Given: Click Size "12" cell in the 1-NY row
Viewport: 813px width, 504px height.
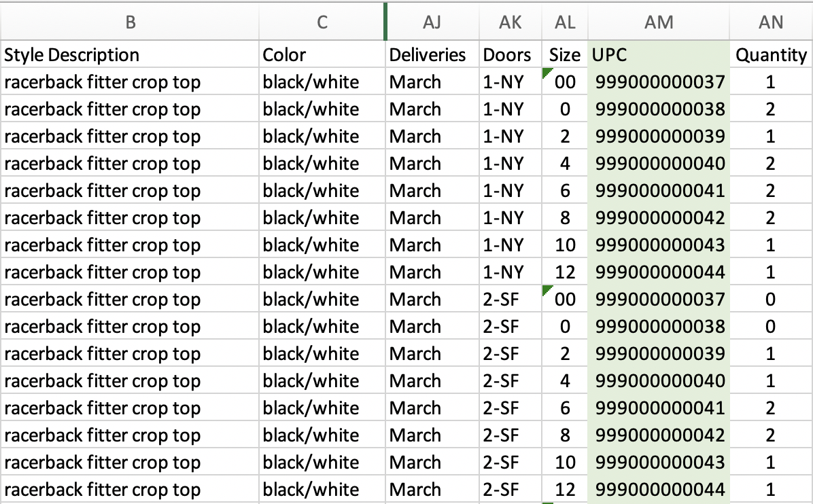Looking at the screenshot, I should coord(565,272).
